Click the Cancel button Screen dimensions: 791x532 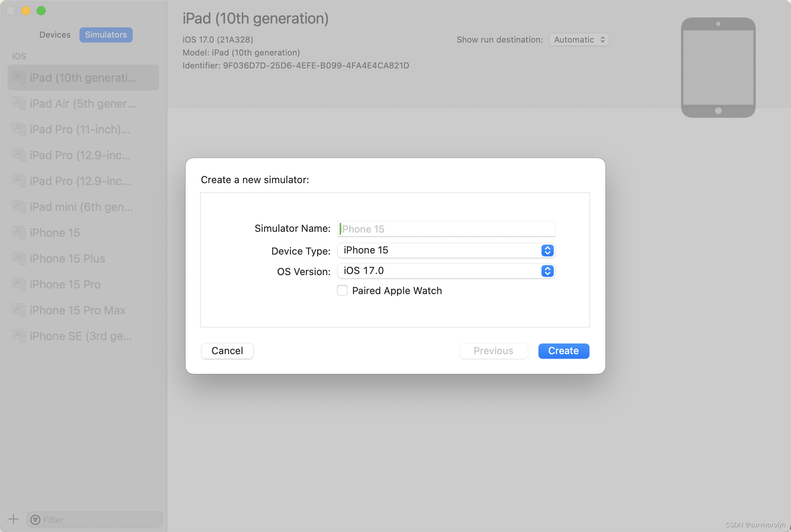pos(227,351)
